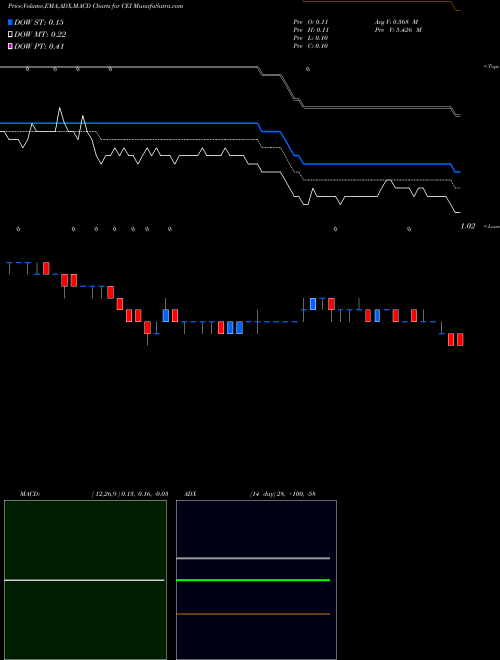This screenshot has width=500, height=660.
Task: Click the grey line in the ADX panel
Action: pos(253,558)
